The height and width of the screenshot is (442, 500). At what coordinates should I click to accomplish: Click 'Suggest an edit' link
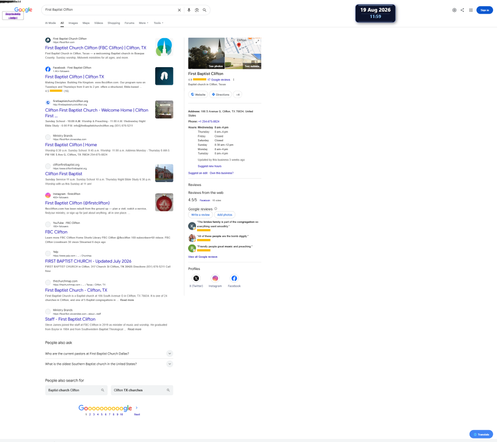click(198, 173)
